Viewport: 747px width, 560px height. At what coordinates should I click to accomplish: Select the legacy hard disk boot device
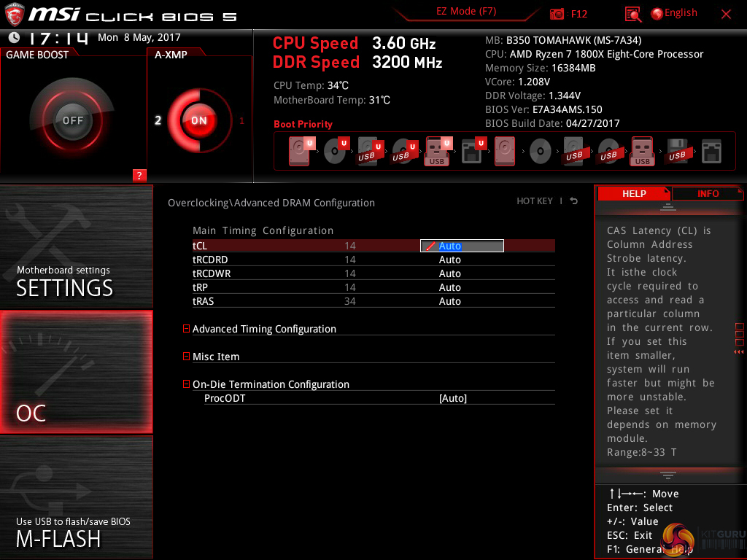pos(505,151)
